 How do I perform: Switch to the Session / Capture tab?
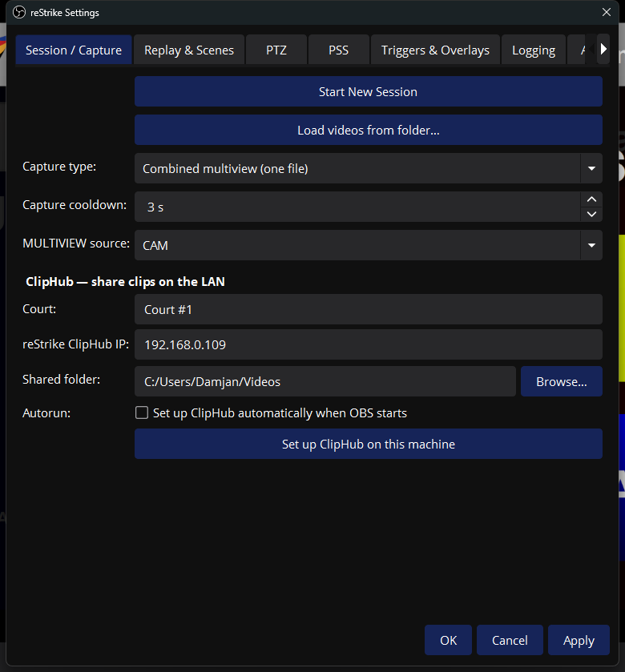click(74, 50)
